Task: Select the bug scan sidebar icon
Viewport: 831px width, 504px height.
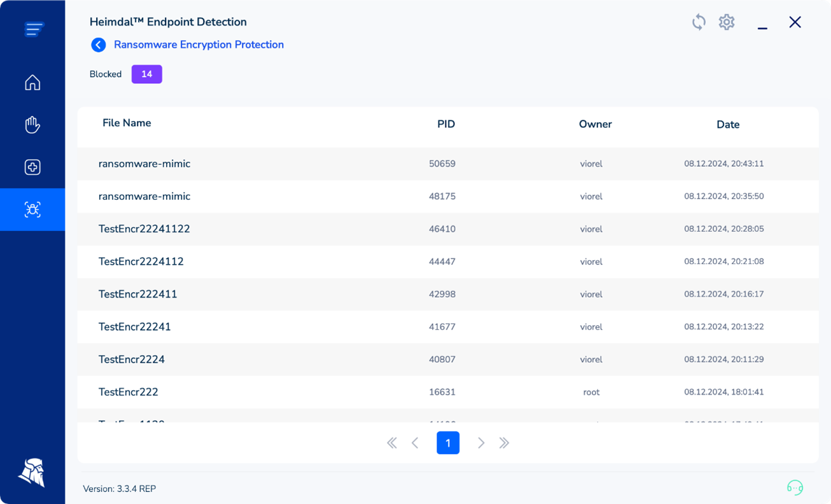Action: pos(32,209)
